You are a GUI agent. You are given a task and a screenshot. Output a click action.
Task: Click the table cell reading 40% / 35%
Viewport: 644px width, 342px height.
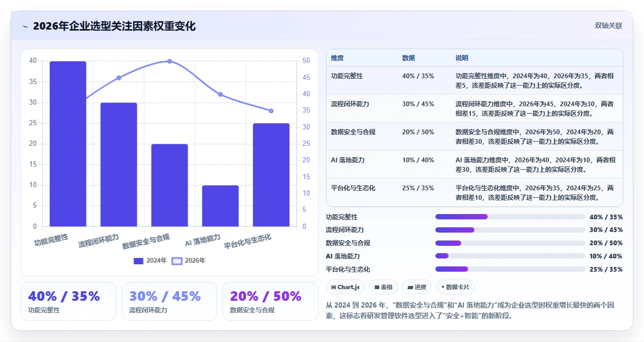418,76
